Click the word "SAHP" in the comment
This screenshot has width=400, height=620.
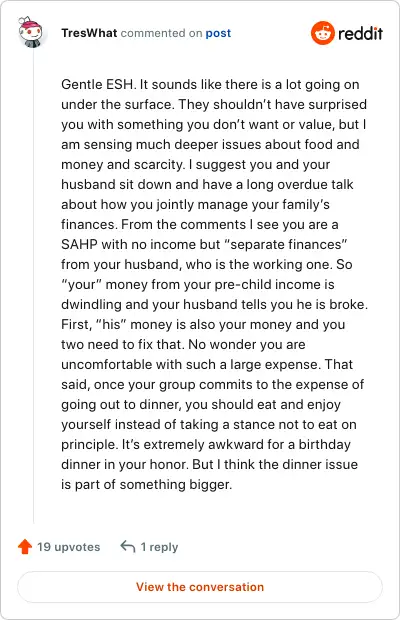pos(79,244)
